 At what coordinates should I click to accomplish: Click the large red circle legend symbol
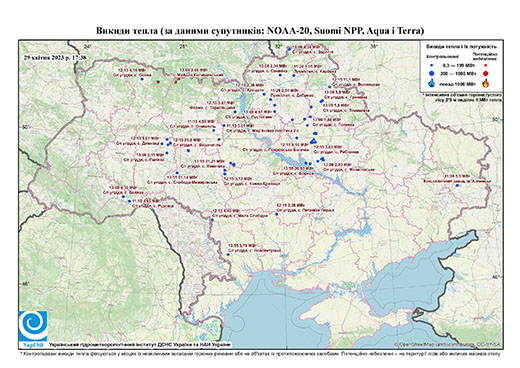pos(486,73)
